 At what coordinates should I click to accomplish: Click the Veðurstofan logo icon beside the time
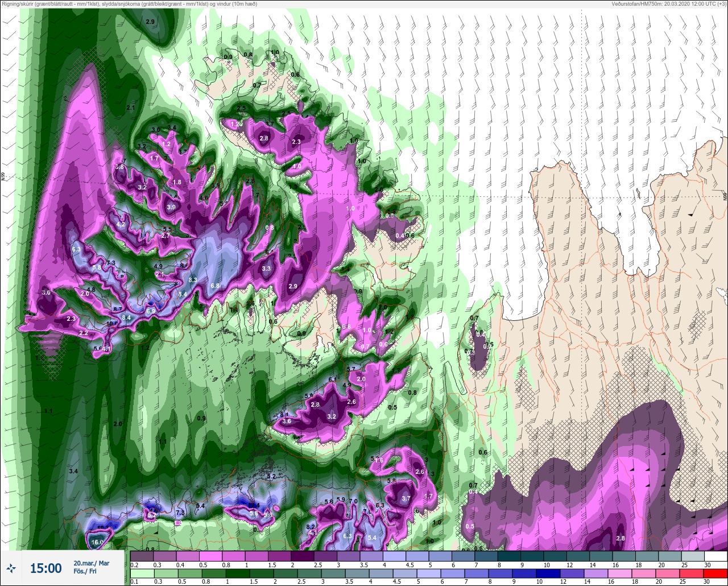pyautogui.click(x=11, y=568)
